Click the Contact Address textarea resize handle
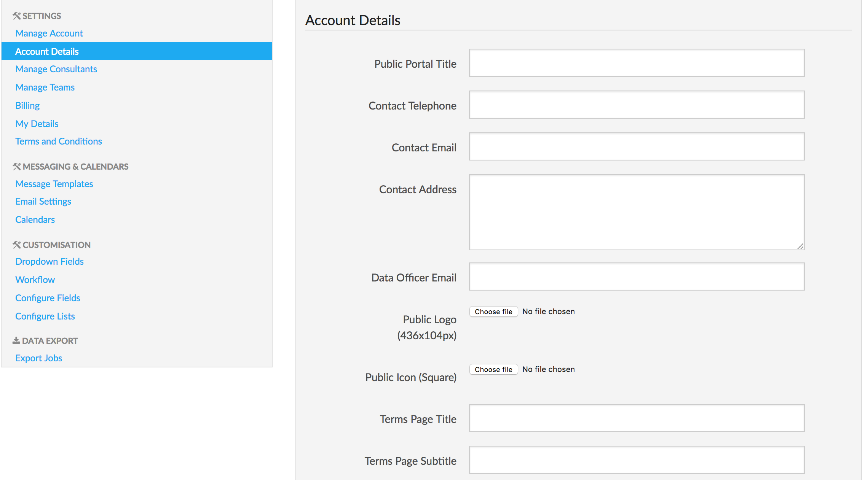Viewport: 868px width, 480px height. [800, 246]
